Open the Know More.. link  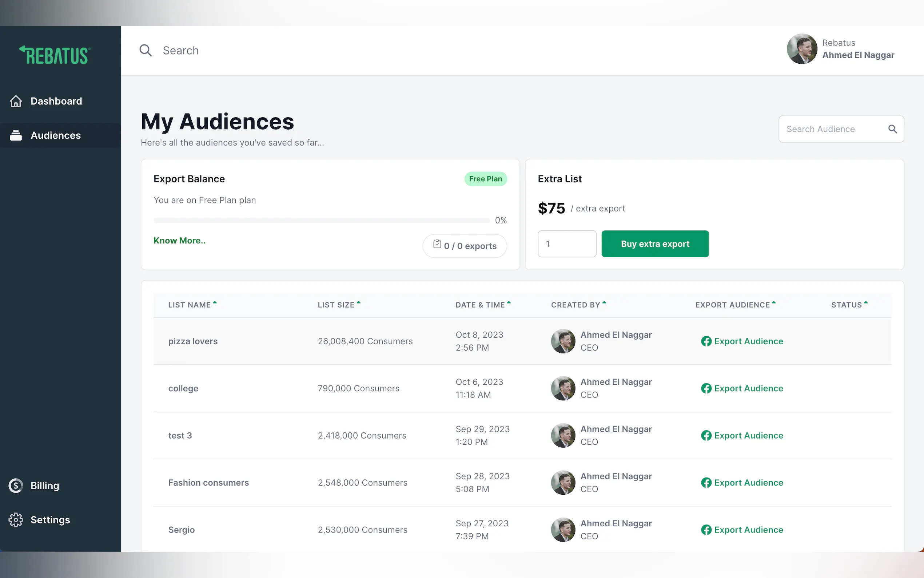click(180, 241)
